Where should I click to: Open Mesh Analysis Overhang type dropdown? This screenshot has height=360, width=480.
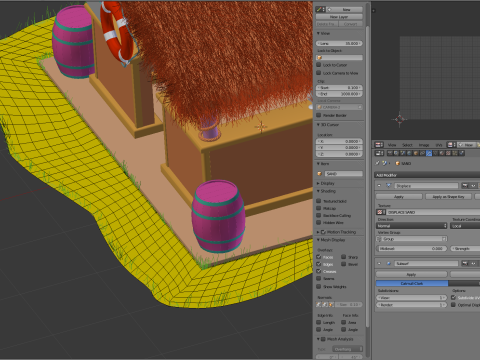(x=348, y=349)
